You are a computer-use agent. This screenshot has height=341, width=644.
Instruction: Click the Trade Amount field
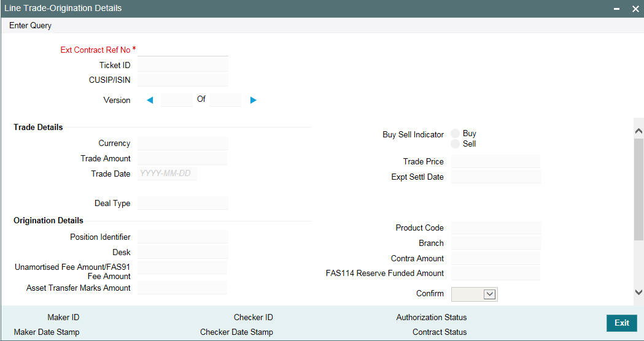(x=182, y=158)
